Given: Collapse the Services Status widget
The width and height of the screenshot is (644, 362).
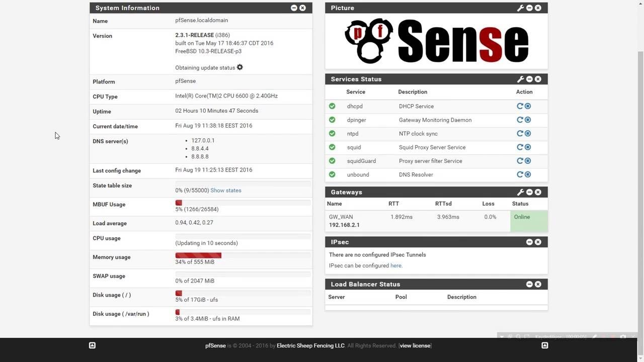Looking at the screenshot, I should click(529, 79).
